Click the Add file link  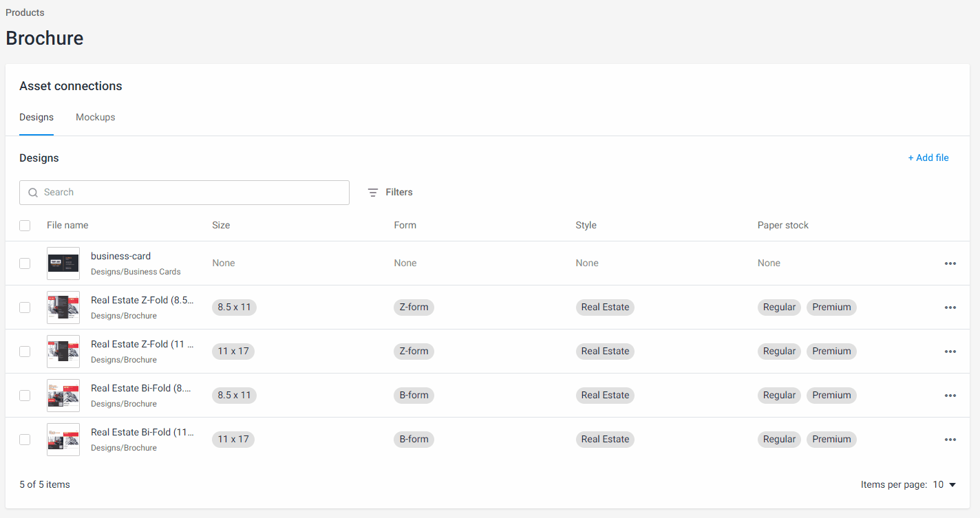pyautogui.click(x=928, y=158)
